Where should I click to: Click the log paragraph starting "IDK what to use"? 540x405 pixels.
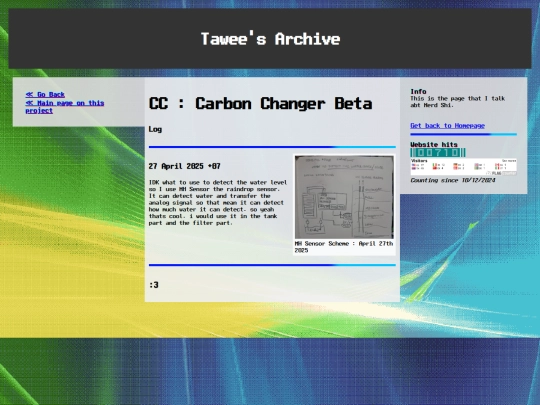(x=218, y=202)
